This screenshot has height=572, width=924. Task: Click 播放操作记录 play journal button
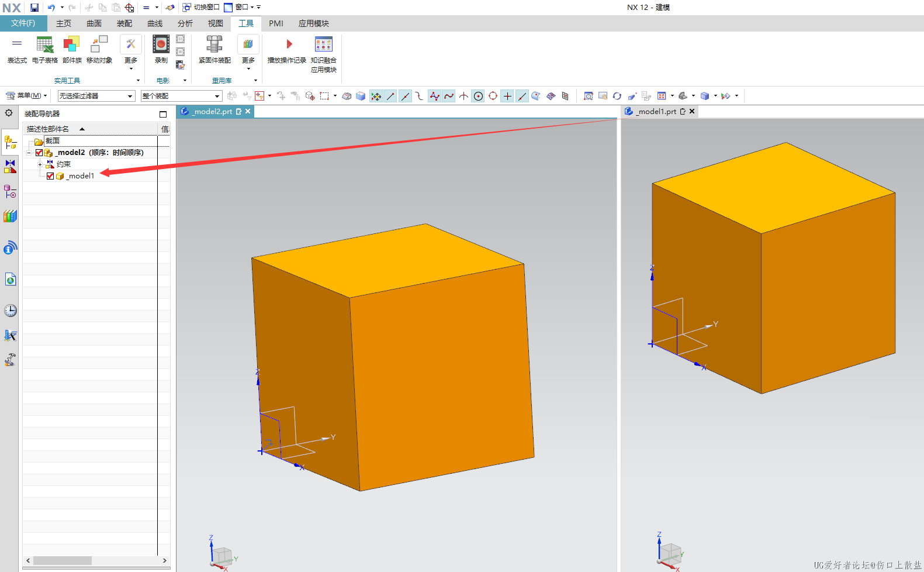(287, 50)
